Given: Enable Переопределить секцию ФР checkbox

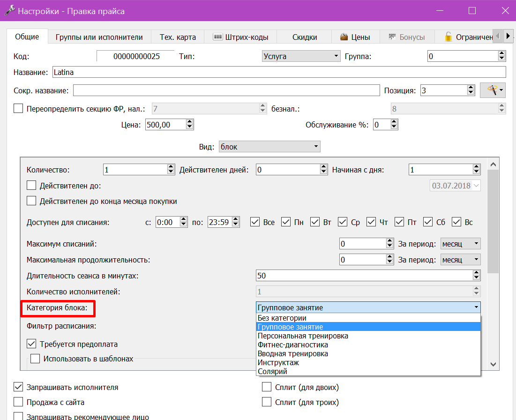Looking at the screenshot, I should click(x=18, y=108).
